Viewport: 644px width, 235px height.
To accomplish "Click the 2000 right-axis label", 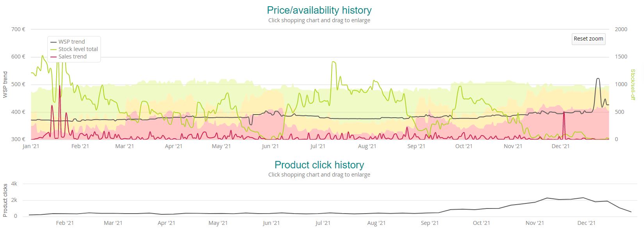I will 621,29.
